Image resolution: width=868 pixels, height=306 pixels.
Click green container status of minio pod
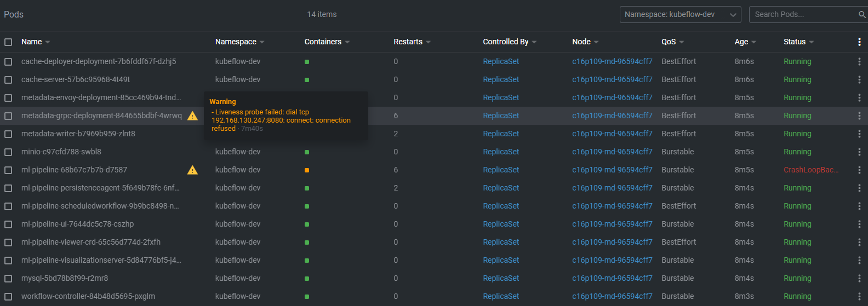pos(307,152)
